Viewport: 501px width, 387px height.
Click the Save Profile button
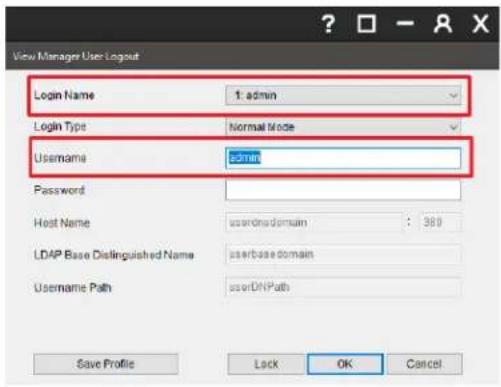click(x=106, y=364)
